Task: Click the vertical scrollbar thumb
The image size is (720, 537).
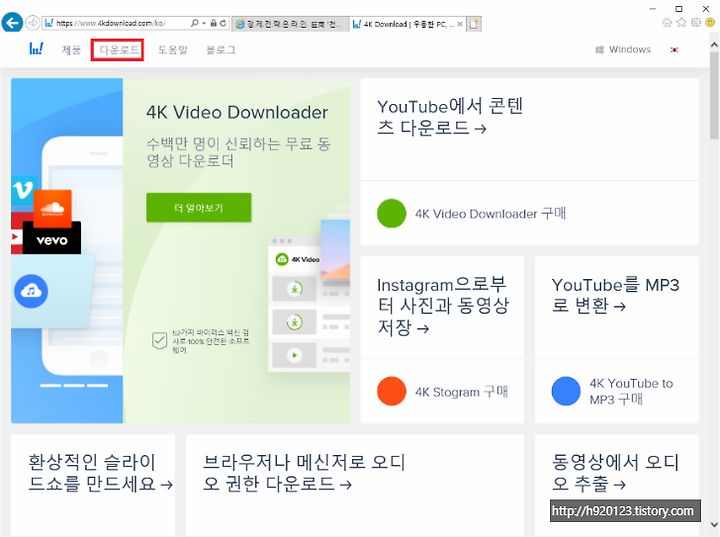Action: tap(714, 96)
